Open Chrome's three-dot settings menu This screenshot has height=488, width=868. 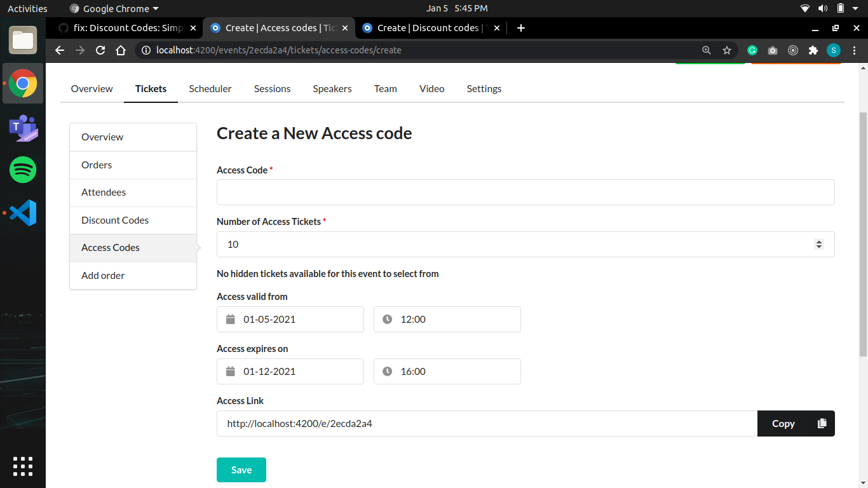pos(855,50)
